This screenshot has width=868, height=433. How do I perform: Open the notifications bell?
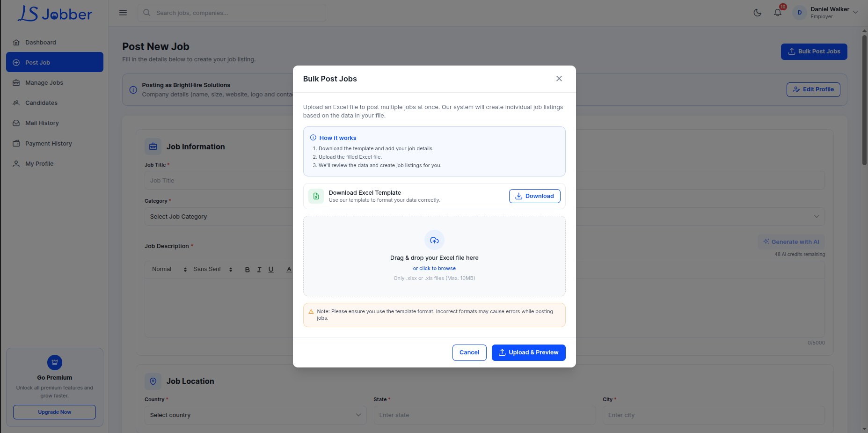coord(778,13)
